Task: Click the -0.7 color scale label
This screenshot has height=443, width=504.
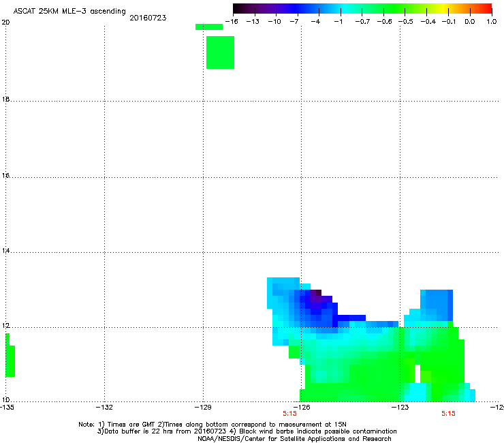Action: pyautogui.click(x=362, y=22)
